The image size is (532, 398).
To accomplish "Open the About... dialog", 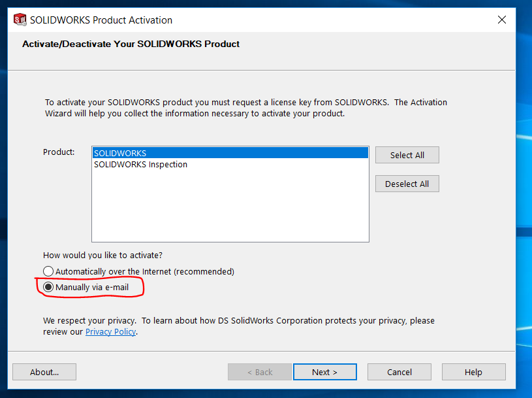I will coord(44,372).
